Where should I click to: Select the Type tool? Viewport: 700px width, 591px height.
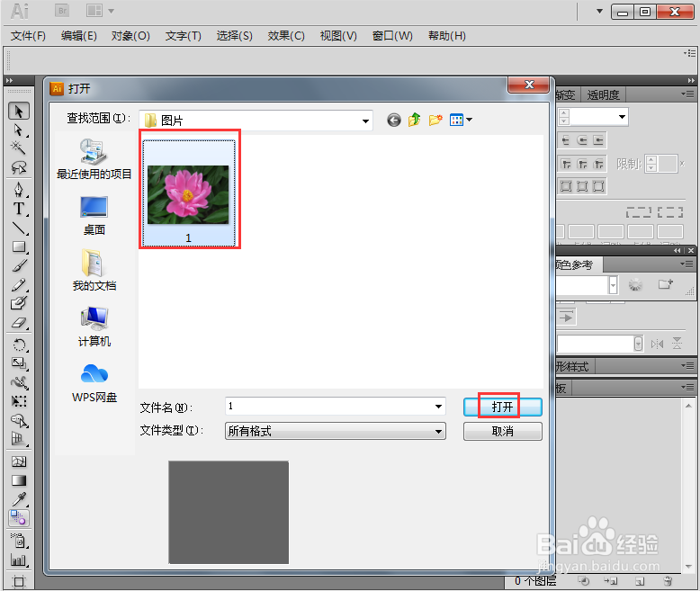point(19,209)
